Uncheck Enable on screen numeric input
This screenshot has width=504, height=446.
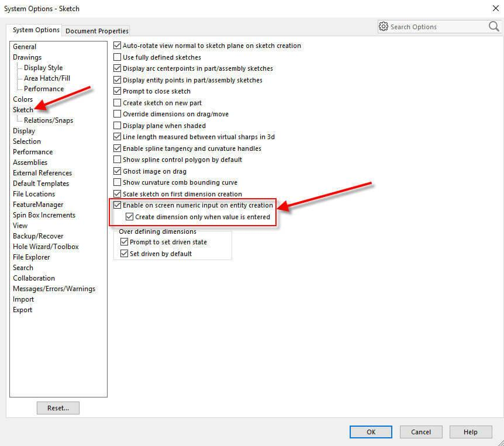(x=118, y=205)
